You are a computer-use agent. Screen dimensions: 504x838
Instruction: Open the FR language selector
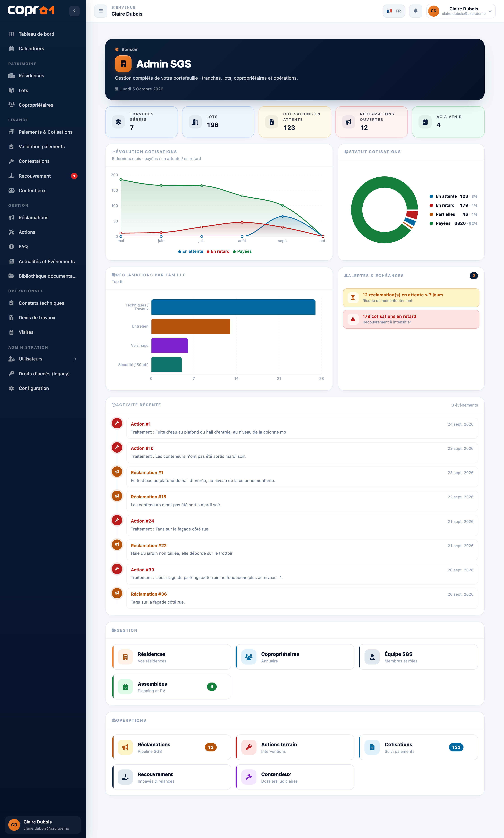click(394, 11)
